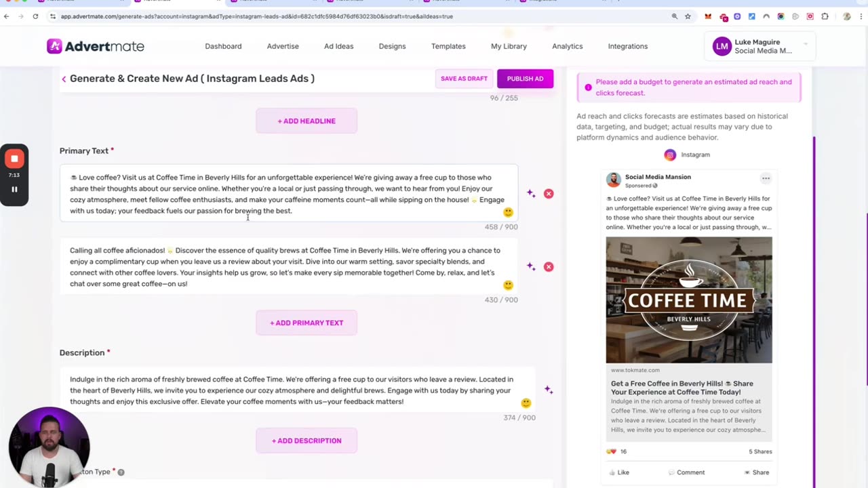Click the www.tokmate.com link in preview
The image size is (868, 488).
635,370
